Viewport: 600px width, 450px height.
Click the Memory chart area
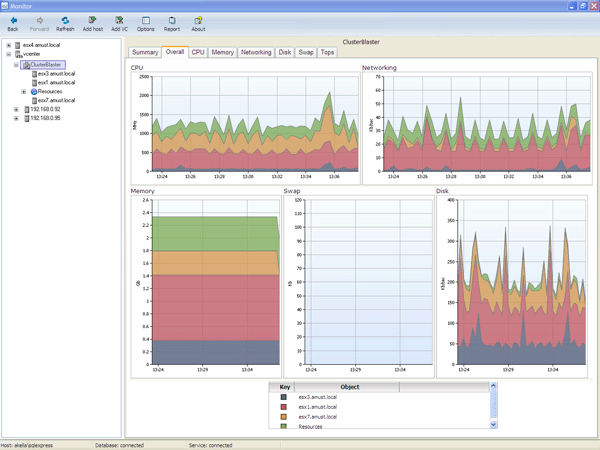tap(206, 287)
